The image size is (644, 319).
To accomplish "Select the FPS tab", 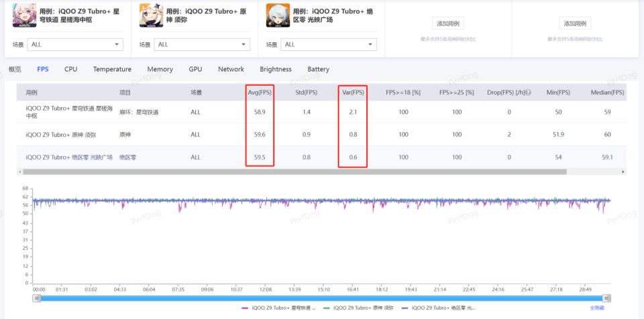I will pos(43,69).
